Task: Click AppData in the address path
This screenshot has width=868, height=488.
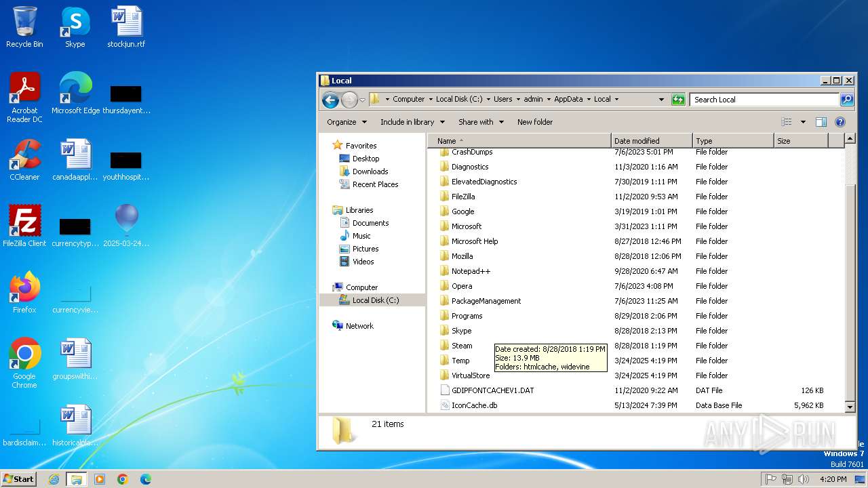Action: tap(568, 99)
